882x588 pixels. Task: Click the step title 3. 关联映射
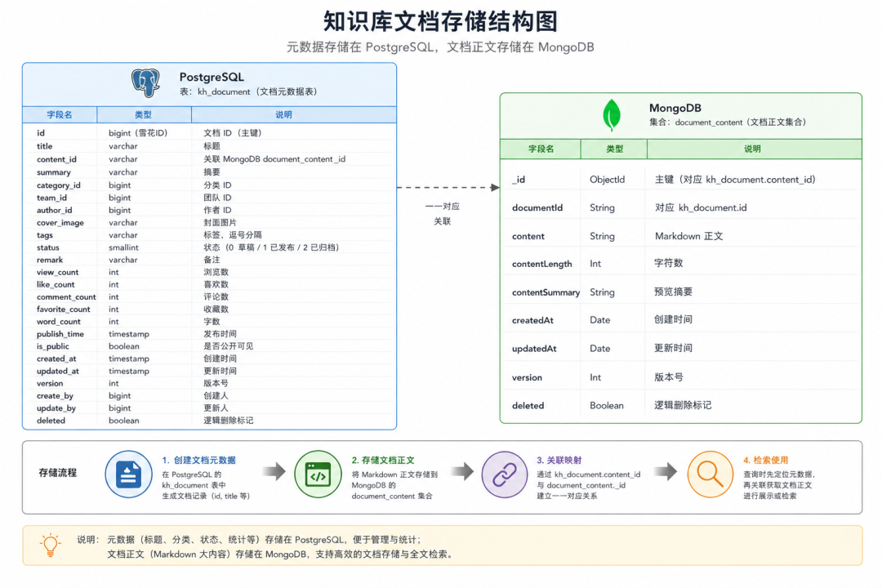pyautogui.click(x=559, y=461)
